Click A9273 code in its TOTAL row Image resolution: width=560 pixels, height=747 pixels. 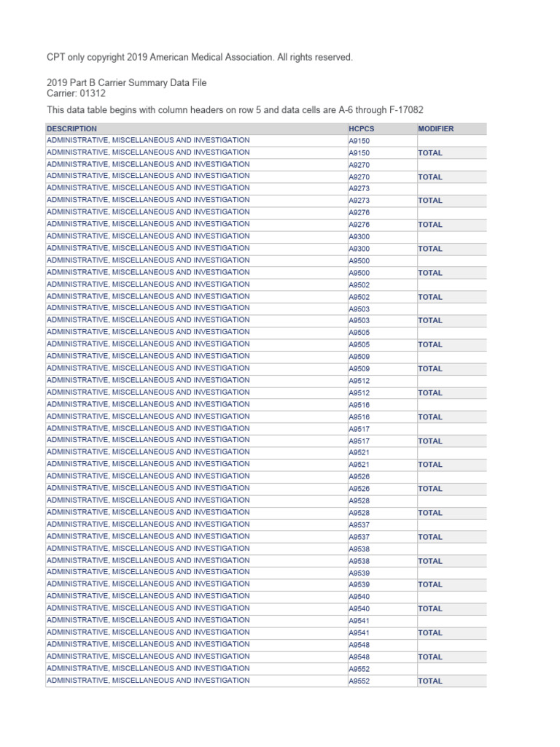click(x=359, y=201)
